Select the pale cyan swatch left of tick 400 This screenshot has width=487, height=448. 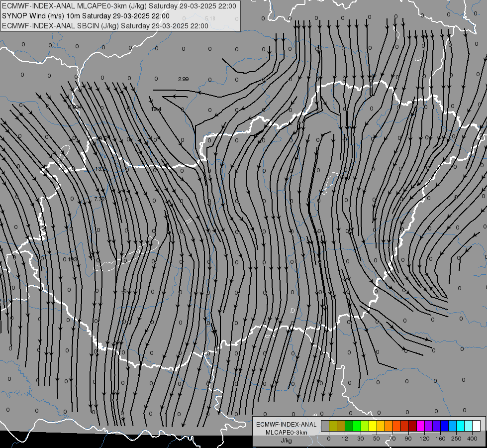[x=469, y=426]
